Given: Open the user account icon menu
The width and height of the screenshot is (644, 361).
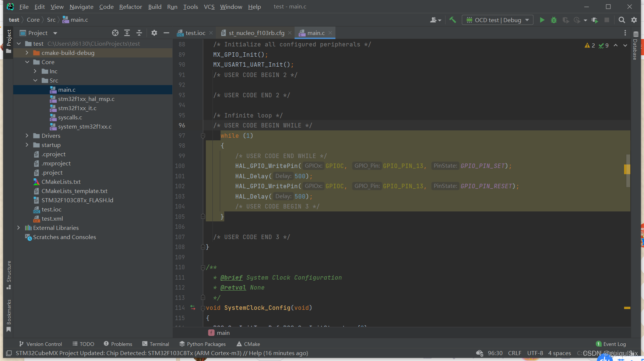Looking at the screenshot, I should tap(435, 20).
